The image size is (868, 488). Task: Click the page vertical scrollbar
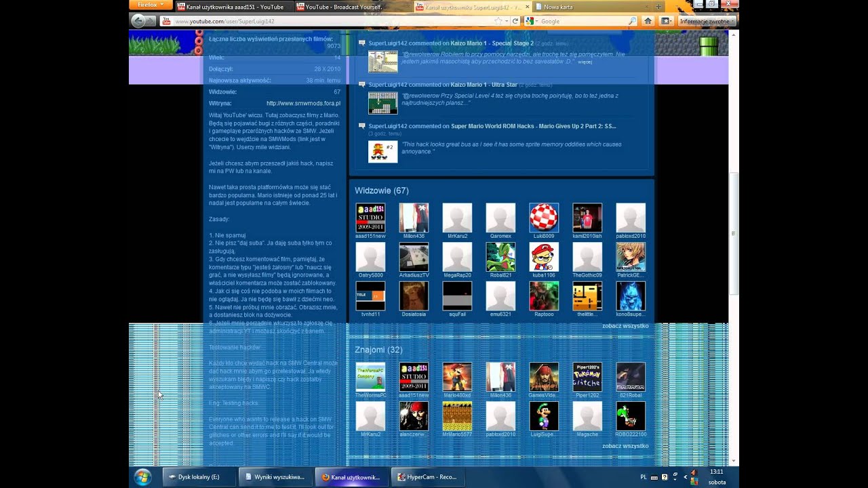coord(734,234)
